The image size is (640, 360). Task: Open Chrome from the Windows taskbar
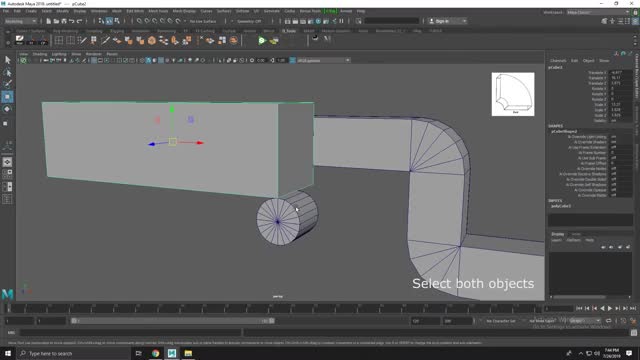156,353
